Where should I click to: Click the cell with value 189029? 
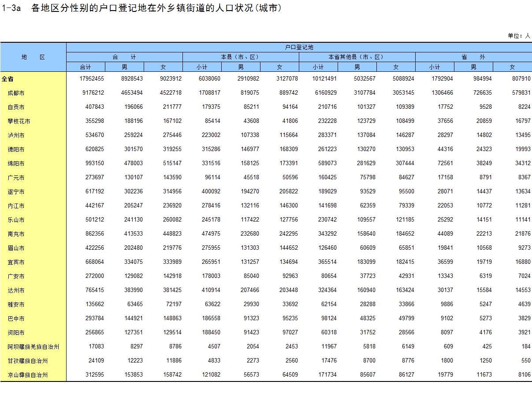327,192
